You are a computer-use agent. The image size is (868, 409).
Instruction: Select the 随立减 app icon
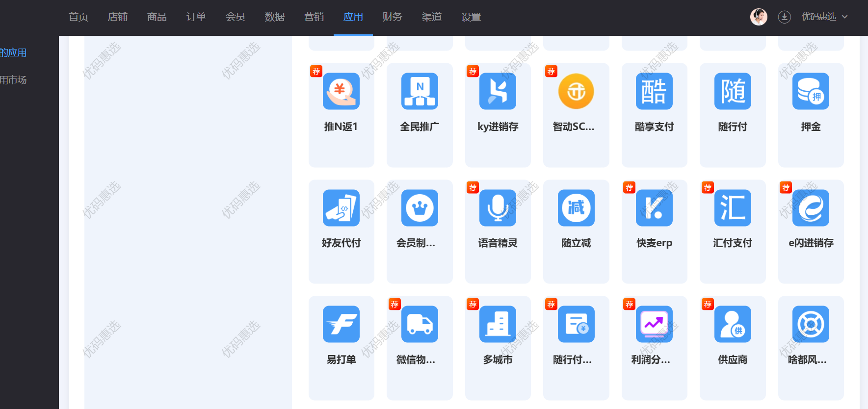[x=576, y=208]
